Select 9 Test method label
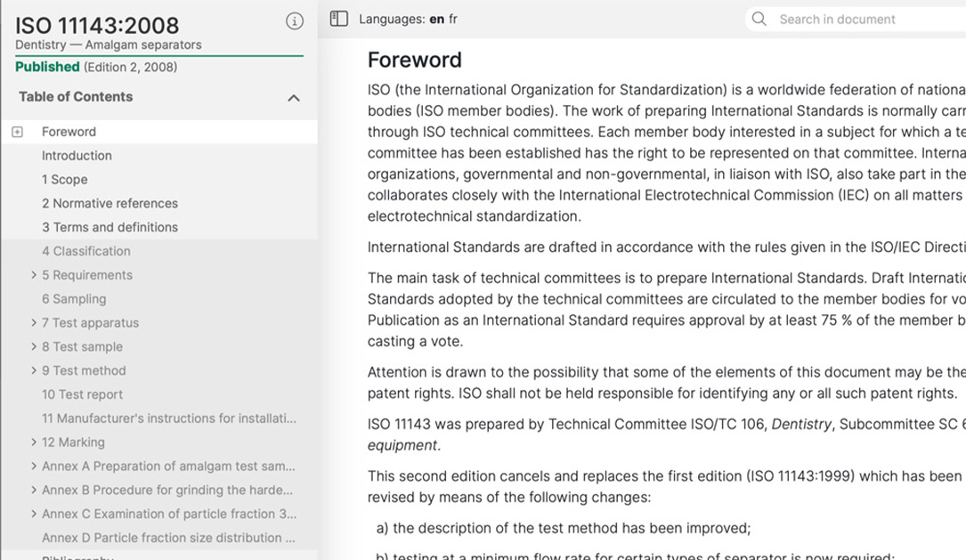The image size is (966, 560). point(84,370)
